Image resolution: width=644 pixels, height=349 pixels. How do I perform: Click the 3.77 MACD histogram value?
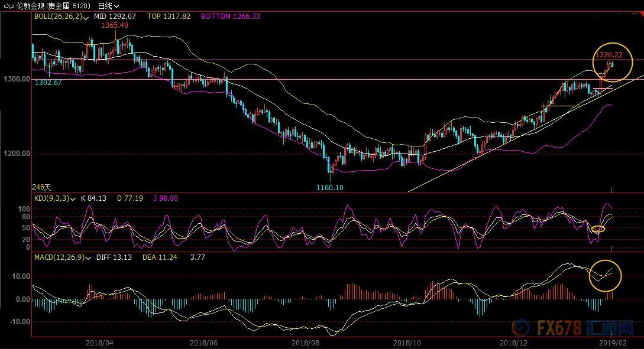click(198, 257)
